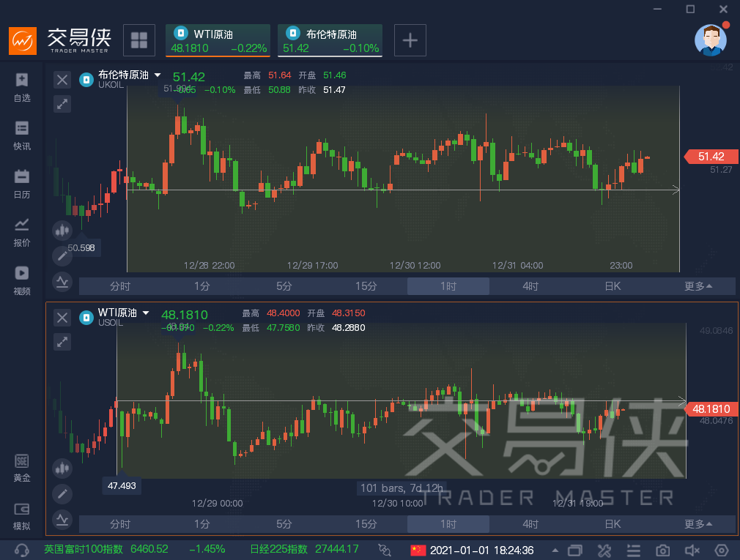
Task: Select 5分 timeframe in WTI chart
Action: click(x=284, y=524)
